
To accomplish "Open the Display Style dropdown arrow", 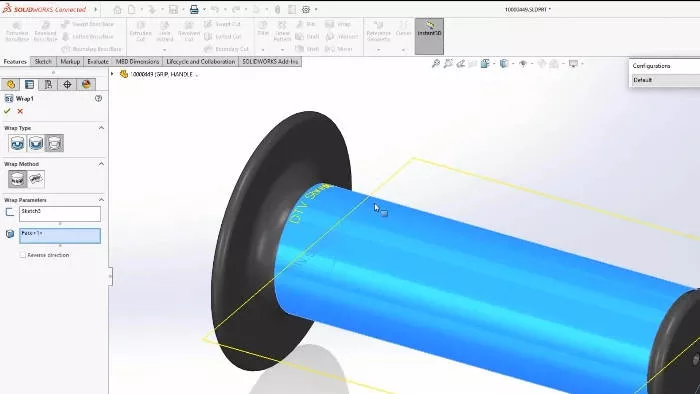I will click(513, 64).
